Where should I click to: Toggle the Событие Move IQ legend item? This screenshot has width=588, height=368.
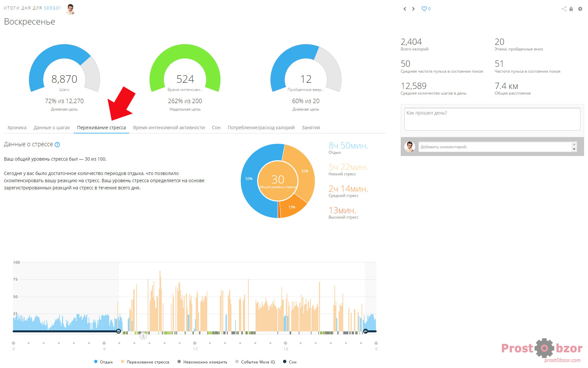point(255,362)
